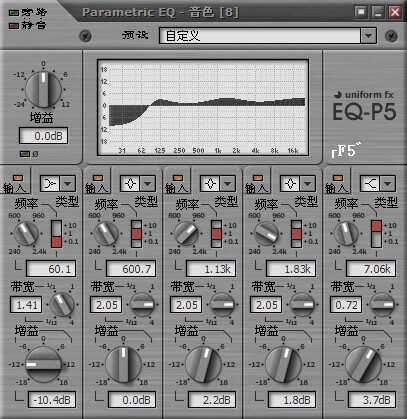Select the 2.2dB gain value field
This screenshot has width=407, height=419.
coord(212,400)
